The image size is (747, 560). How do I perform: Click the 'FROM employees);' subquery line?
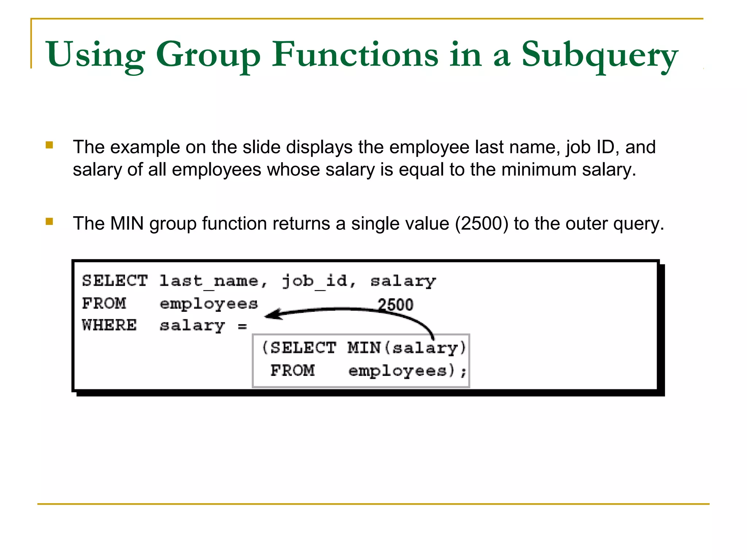coord(368,371)
